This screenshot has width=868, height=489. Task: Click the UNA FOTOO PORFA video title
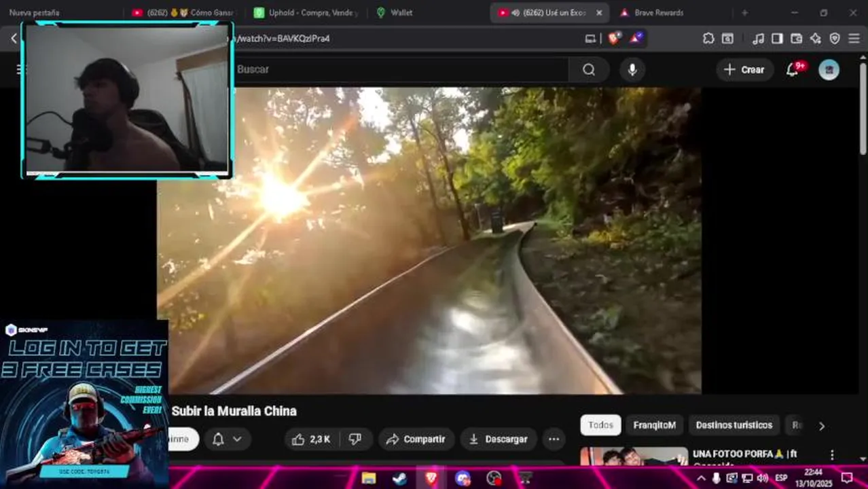[744, 454]
